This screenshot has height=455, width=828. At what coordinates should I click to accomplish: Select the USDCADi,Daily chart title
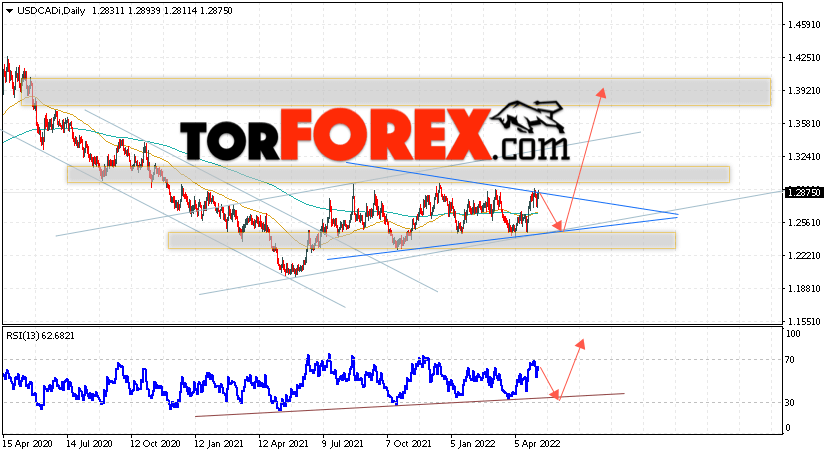(x=51, y=11)
